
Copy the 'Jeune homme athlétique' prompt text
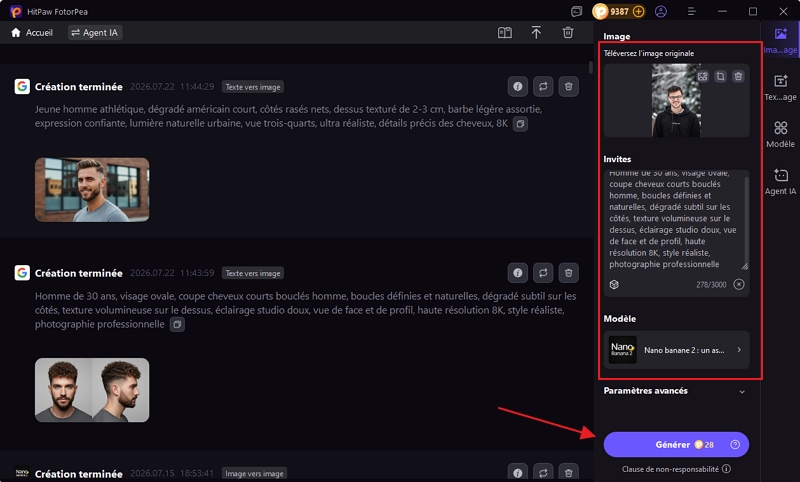[520, 123]
